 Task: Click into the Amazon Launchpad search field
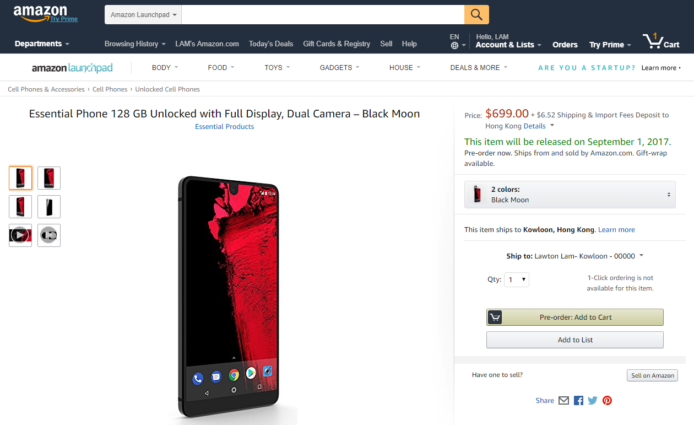[x=322, y=14]
